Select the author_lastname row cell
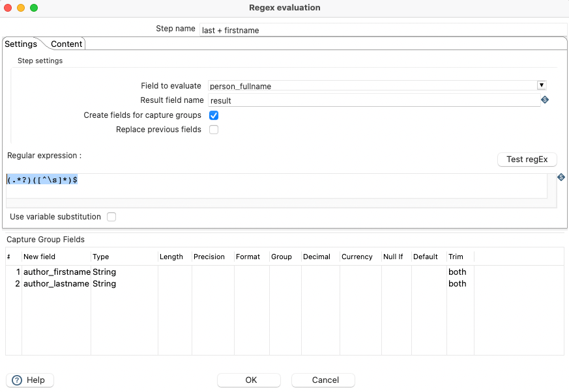The width and height of the screenshot is (569, 392). 56,284
